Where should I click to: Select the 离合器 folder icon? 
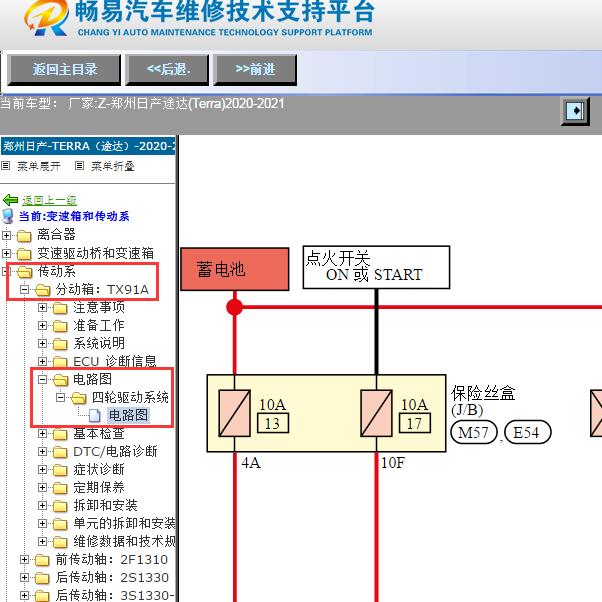tap(24, 236)
